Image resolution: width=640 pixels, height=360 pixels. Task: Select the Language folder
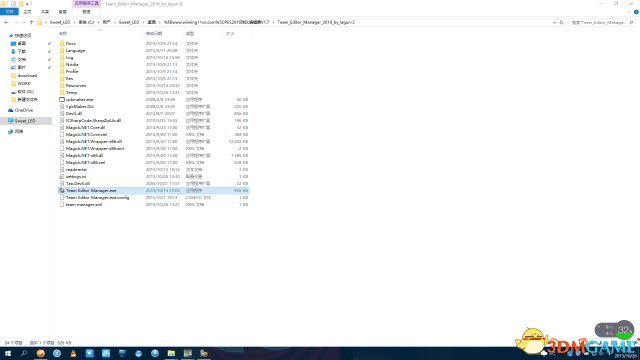click(76, 51)
